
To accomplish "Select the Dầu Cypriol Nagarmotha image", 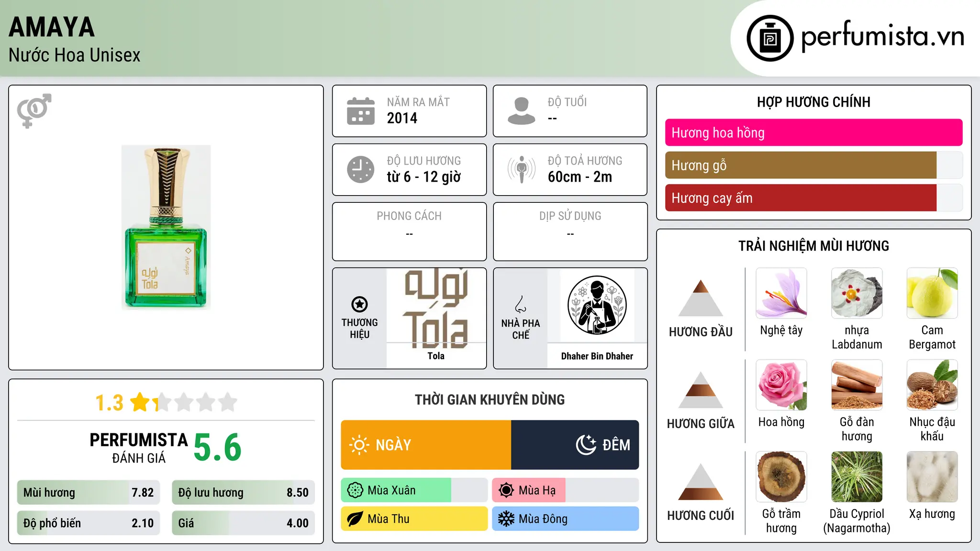I will 857,477.
